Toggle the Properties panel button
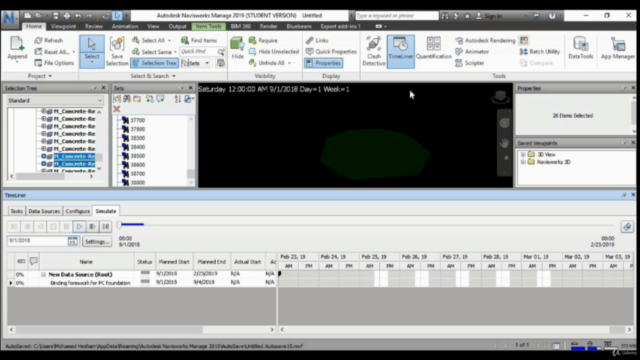Image resolution: width=640 pixels, height=360 pixels. (x=324, y=63)
